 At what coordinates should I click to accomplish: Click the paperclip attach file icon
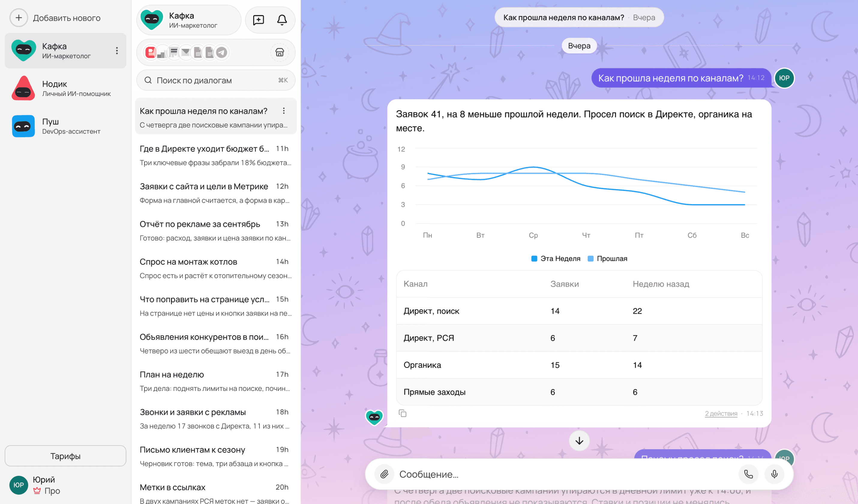coord(384,474)
